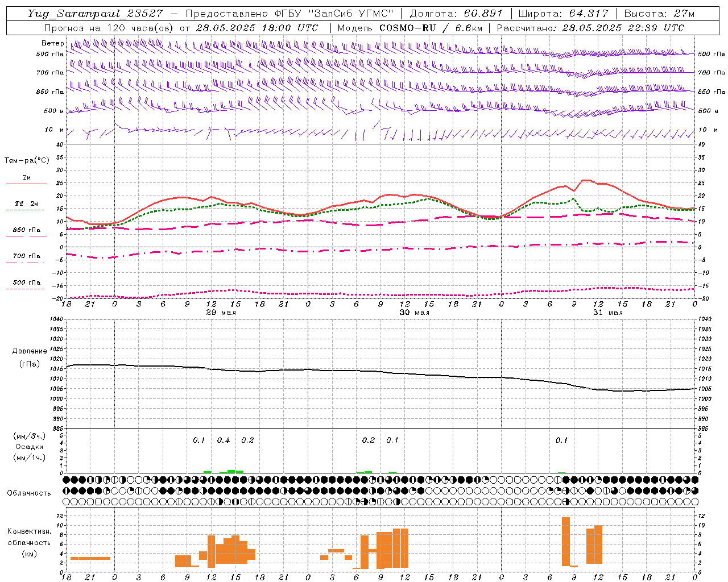
Task: Click the '29 мая' date label
Action: tap(221, 312)
